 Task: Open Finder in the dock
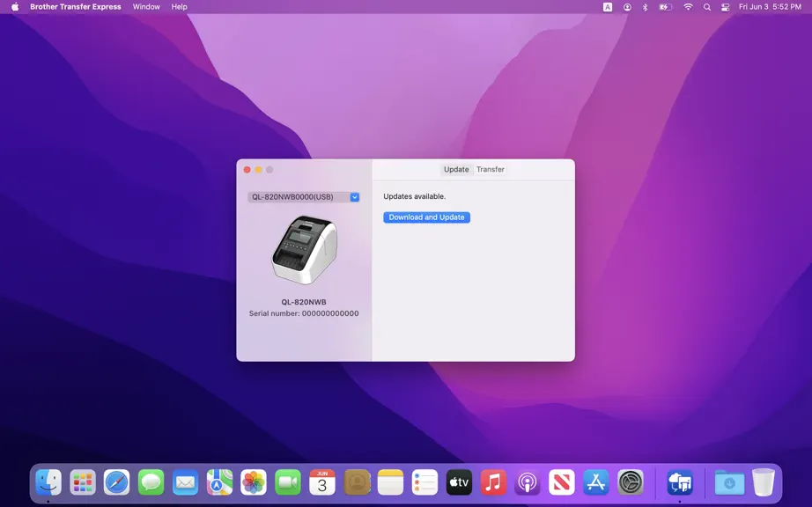pos(48,482)
